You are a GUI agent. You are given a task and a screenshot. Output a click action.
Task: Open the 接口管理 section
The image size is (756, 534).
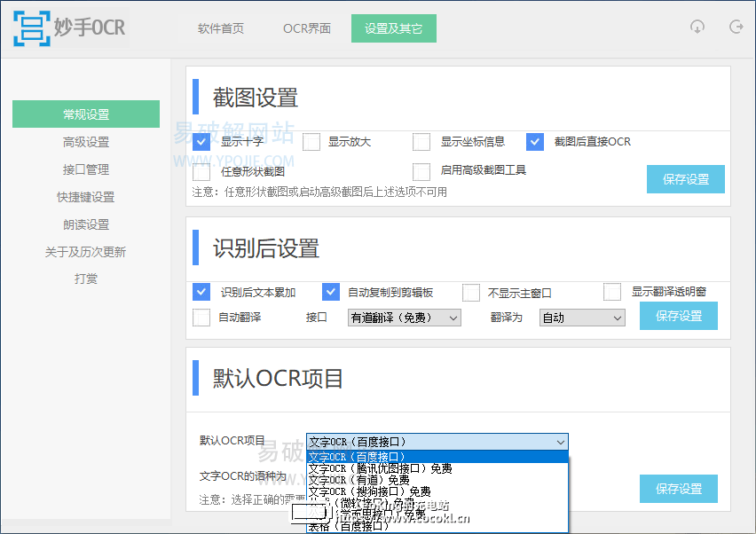pyautogui.click(x=86, y=169)
